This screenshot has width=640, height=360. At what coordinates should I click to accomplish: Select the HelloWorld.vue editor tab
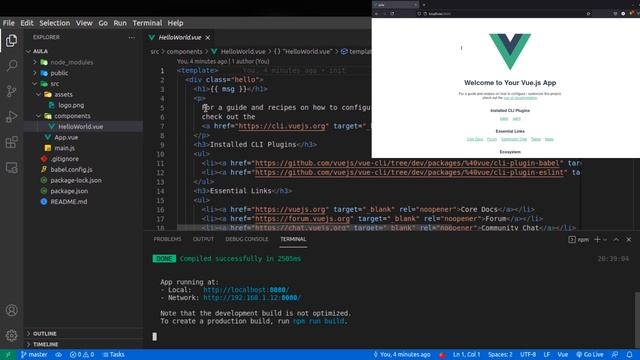coord(180,38)
